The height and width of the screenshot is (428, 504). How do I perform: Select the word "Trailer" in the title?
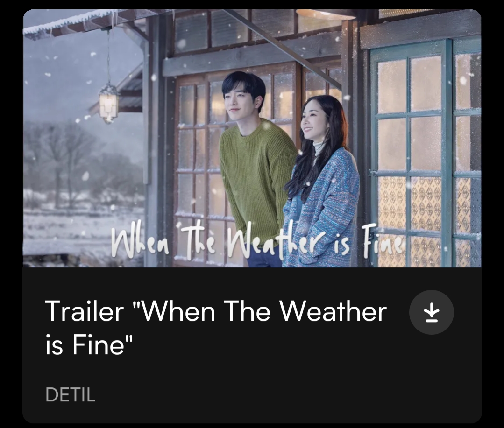[x=85, y=311]
